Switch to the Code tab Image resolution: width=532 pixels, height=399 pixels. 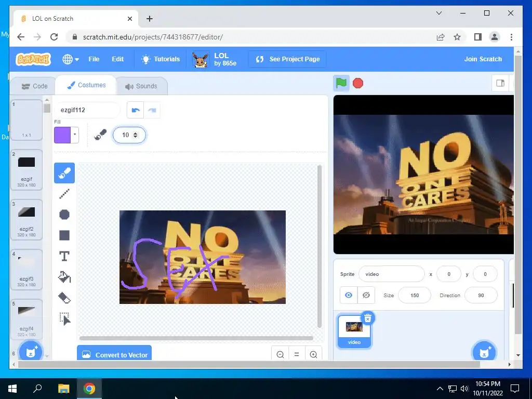point(34,86)
